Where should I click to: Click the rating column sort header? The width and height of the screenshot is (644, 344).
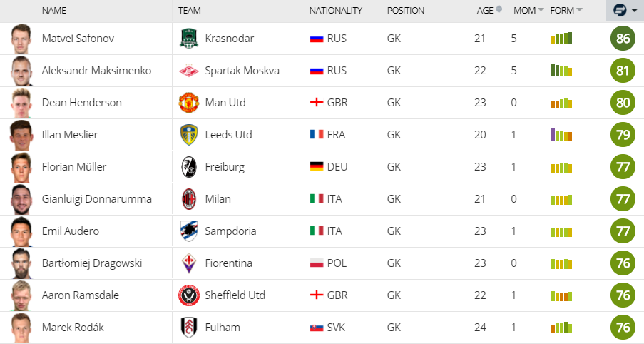pos(623,10)
